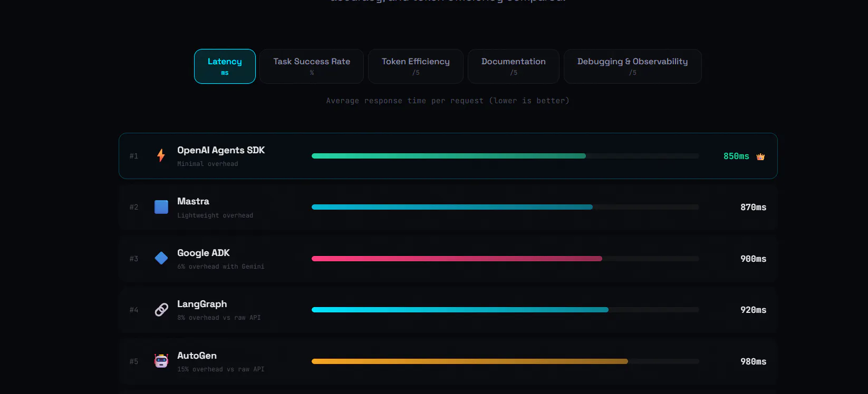This screenshot has height=394, width=868.
Task: Click the LangGraph chain link icon
Action: coord(161,310)
